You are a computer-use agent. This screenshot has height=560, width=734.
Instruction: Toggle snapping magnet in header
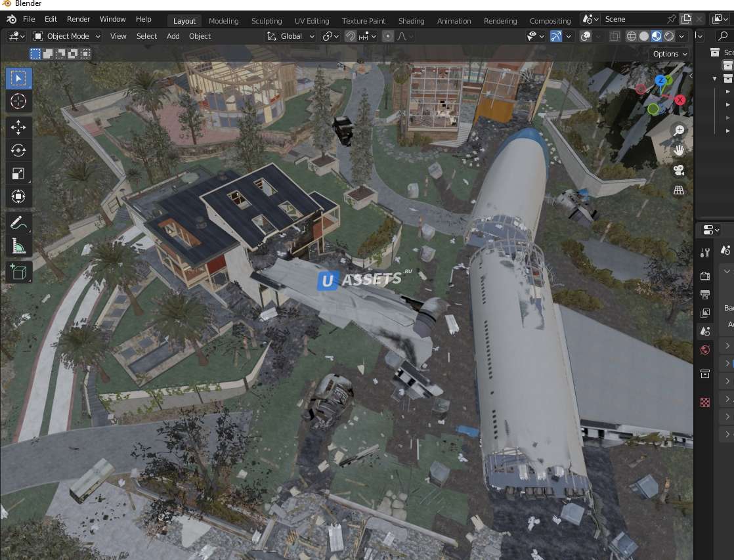point(350,36)
